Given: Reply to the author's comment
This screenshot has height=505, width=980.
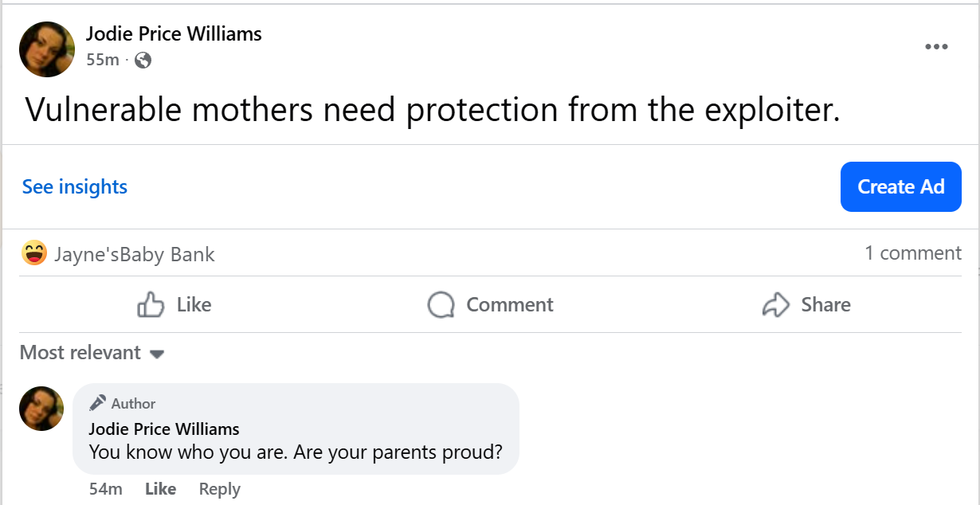Looking at the screenshot, I should 219,489.
